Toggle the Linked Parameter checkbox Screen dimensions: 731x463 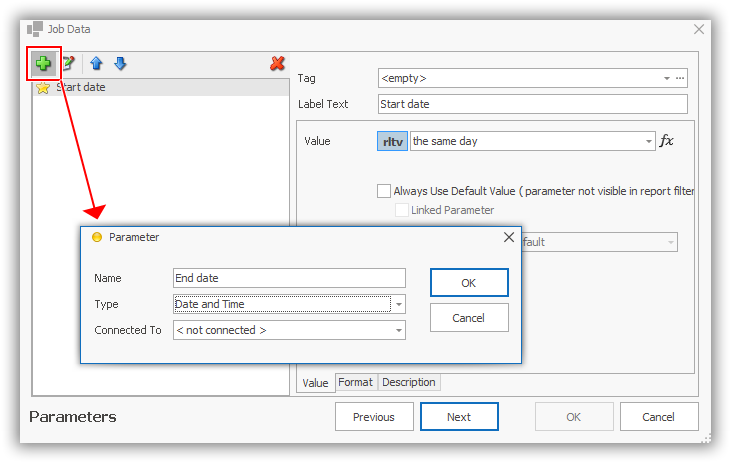pyautogui.click(x=402, y=210)
